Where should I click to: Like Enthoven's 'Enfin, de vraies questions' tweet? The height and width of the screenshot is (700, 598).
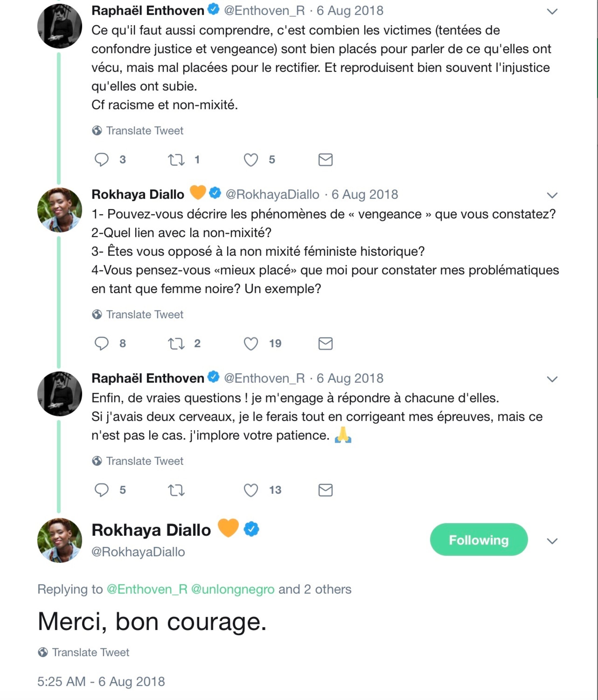251,490
